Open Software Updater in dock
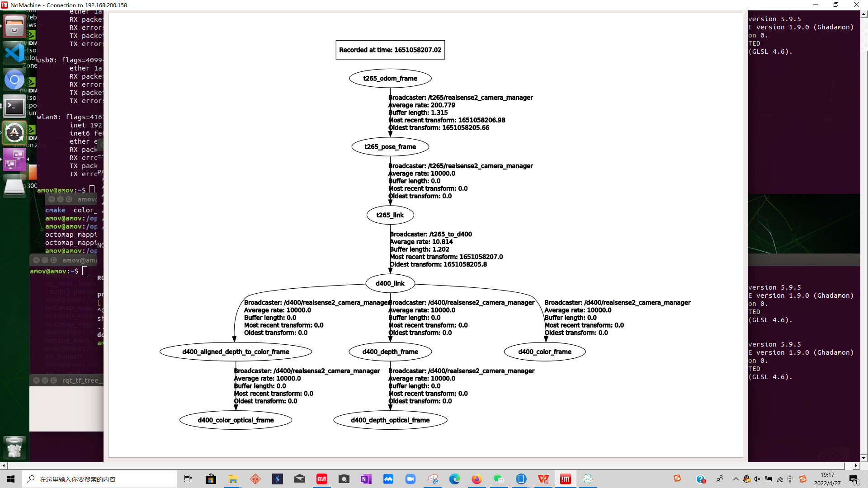868x488 pixels. [14, 133]
